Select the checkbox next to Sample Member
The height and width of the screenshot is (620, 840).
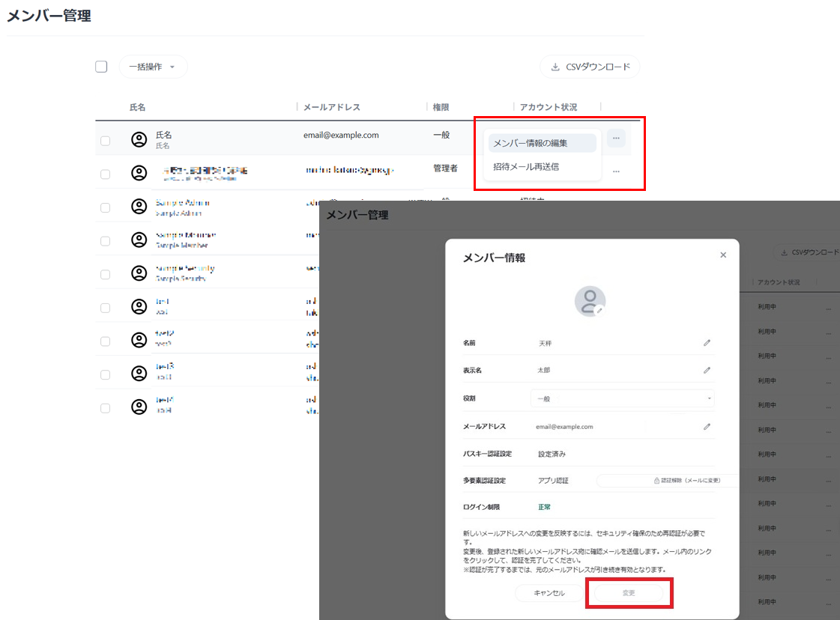(107, 240)
